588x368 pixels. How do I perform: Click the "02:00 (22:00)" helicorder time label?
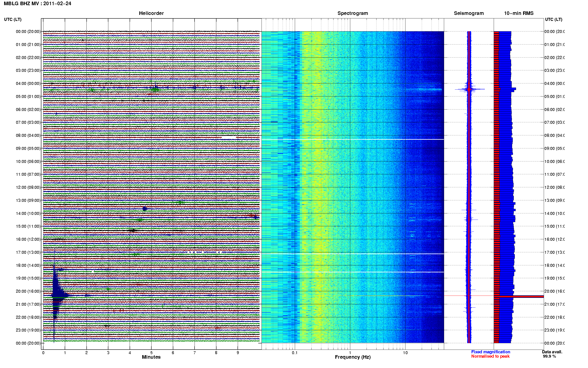(28, 58)
